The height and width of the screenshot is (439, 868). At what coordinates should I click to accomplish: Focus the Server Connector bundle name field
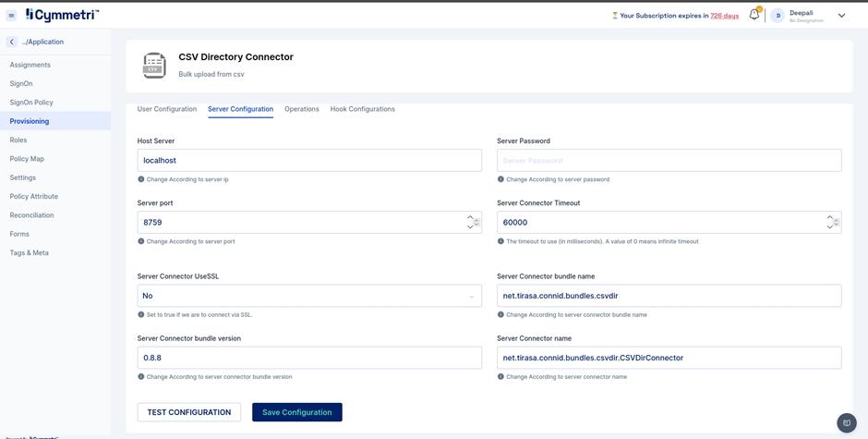[x=669, y=296]
